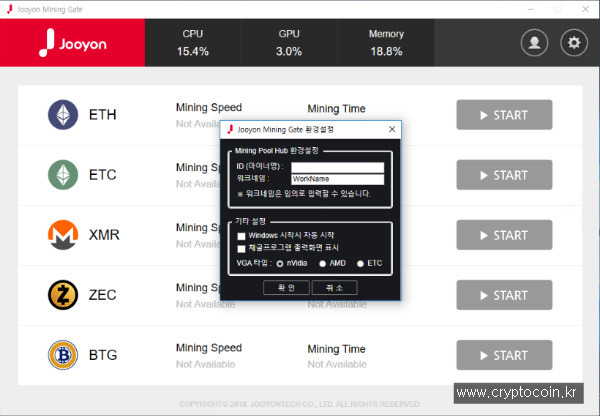Click the ZEC coin label
This screenshot has width=600, height=416.
103,295
